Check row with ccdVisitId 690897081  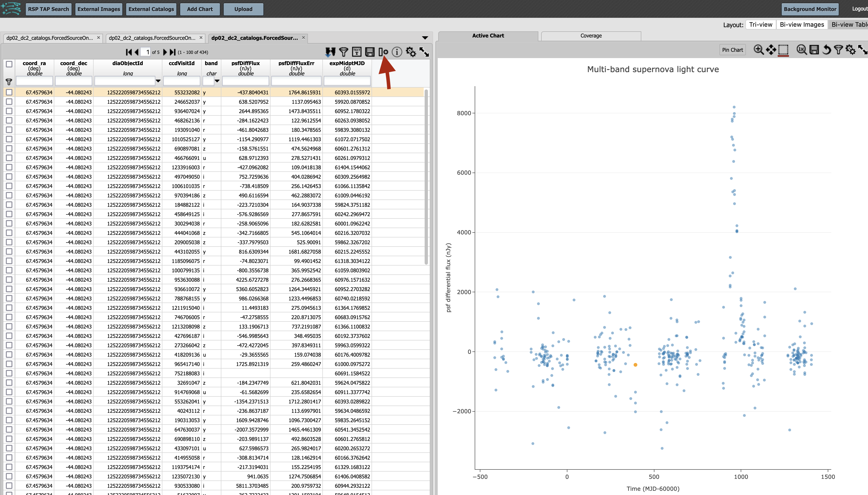pyautogui.click(x=9, y=148)
